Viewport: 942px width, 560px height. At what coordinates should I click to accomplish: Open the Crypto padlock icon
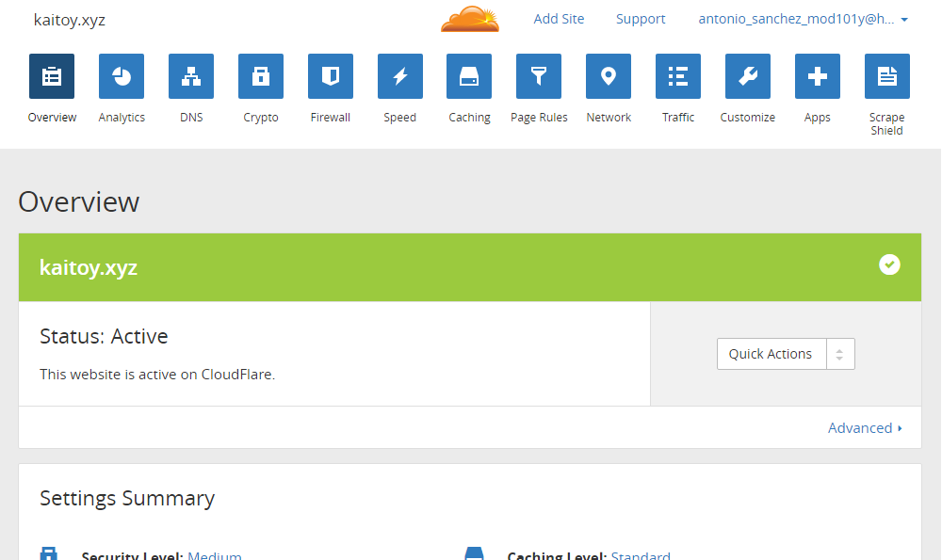click(x=261, y=76)
